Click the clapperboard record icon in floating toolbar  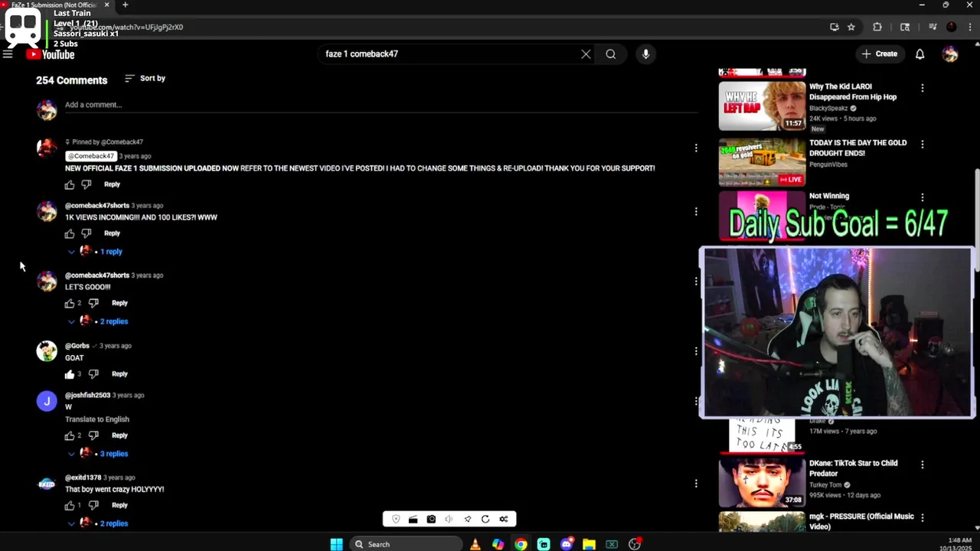click(413, 519)
